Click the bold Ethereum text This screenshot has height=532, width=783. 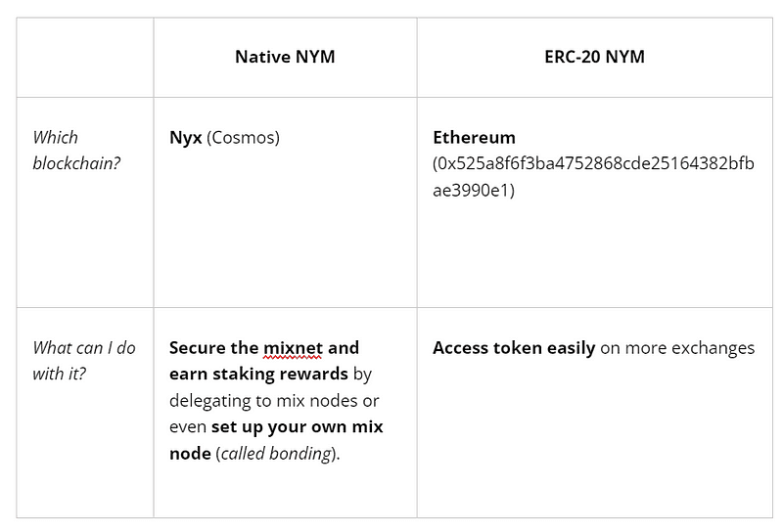click(x=474, y=137)
